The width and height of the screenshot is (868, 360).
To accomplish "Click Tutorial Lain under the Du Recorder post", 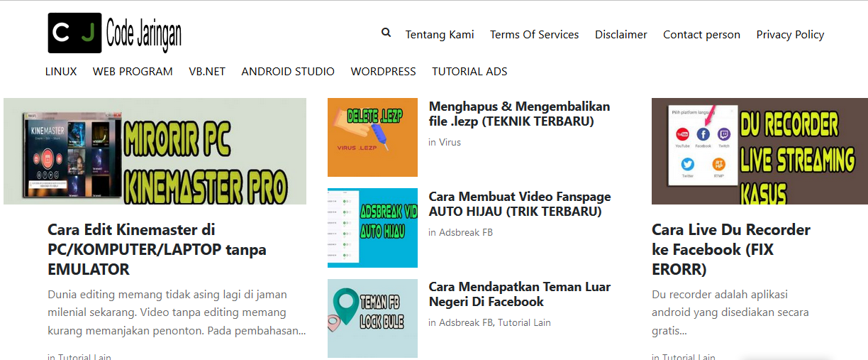I will [x=689, y=356].
